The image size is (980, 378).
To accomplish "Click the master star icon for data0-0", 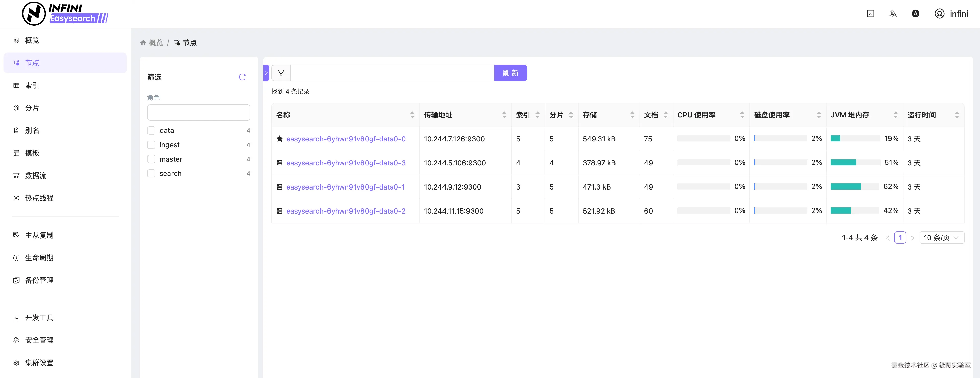I will [x=280, y=139].
